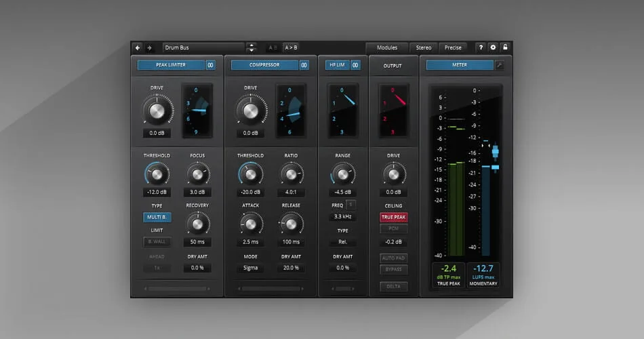The image size is (644, 339).
Task: Edit the -20.0 dB compressor threshold value
Action: point(251,193)
